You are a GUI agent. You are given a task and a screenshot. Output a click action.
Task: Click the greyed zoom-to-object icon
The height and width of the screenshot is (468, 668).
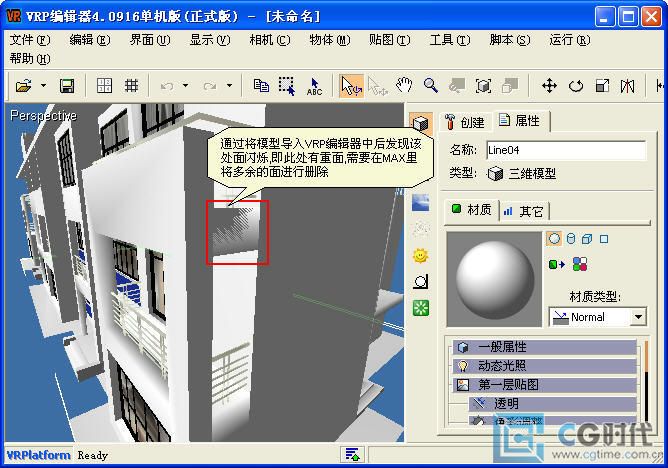[x=457, y=86]
